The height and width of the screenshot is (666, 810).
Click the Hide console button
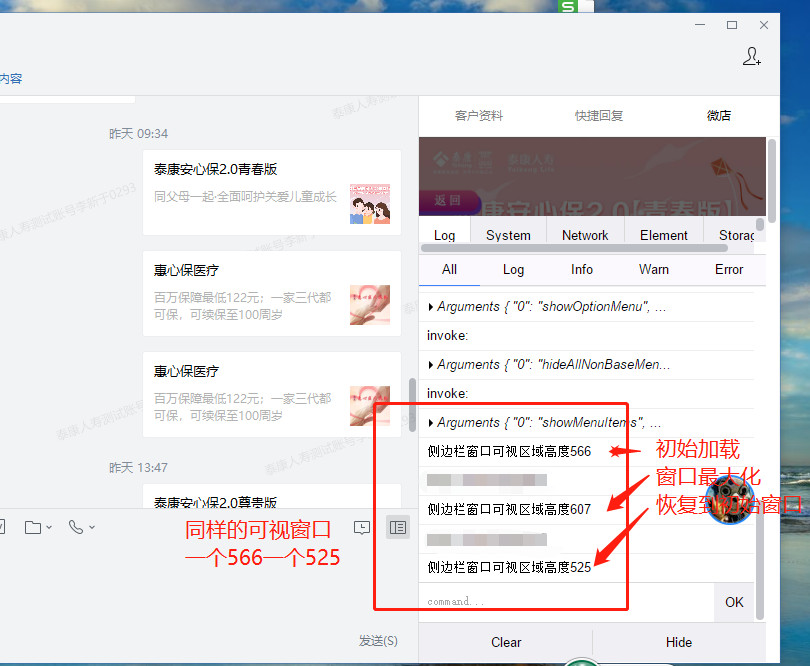click(679, 643)
